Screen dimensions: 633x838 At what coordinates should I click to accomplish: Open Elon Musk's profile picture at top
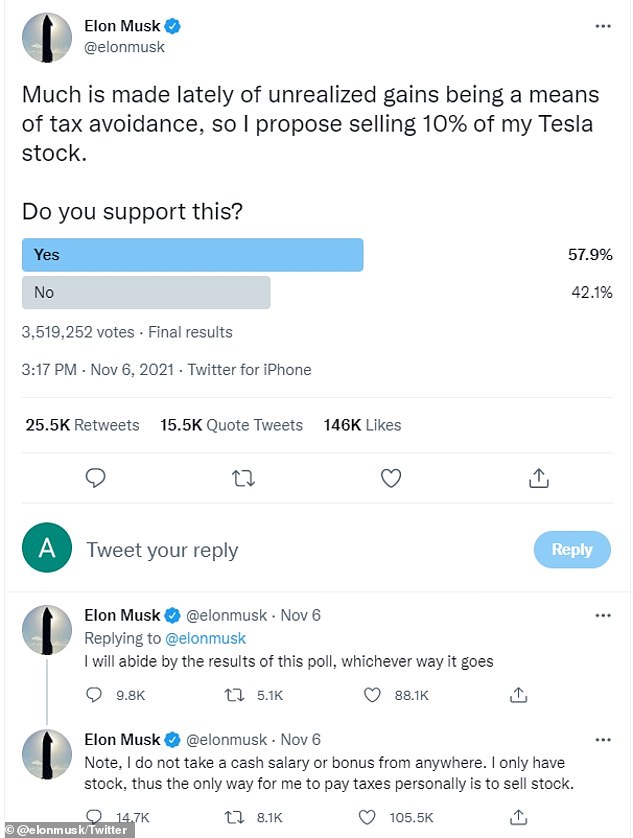(x=47, y=37)
